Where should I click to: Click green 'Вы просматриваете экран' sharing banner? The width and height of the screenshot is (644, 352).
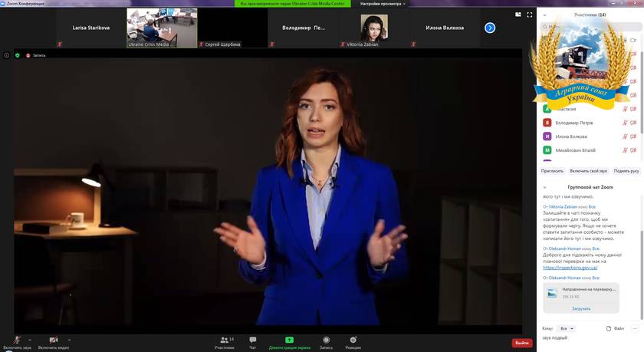pos(292,4)
